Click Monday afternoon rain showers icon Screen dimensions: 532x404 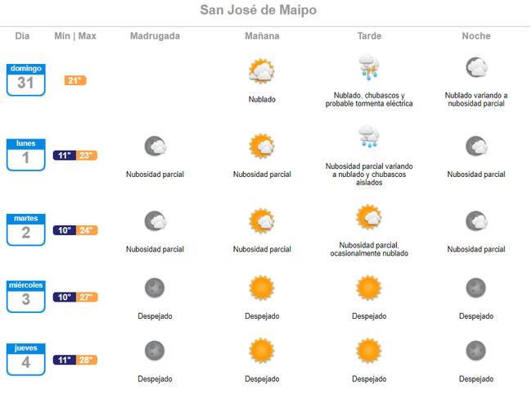coord(368,138)
